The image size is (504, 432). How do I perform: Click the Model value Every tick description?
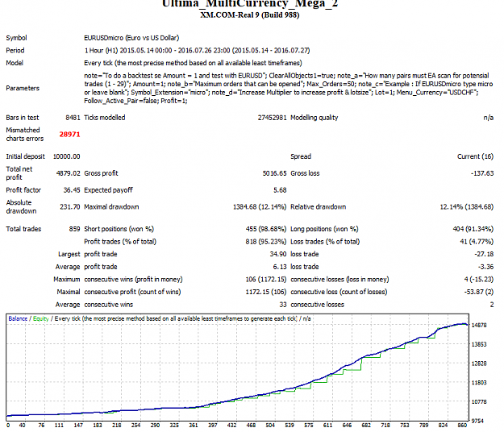pyautogui.click(x=193, y=63)
